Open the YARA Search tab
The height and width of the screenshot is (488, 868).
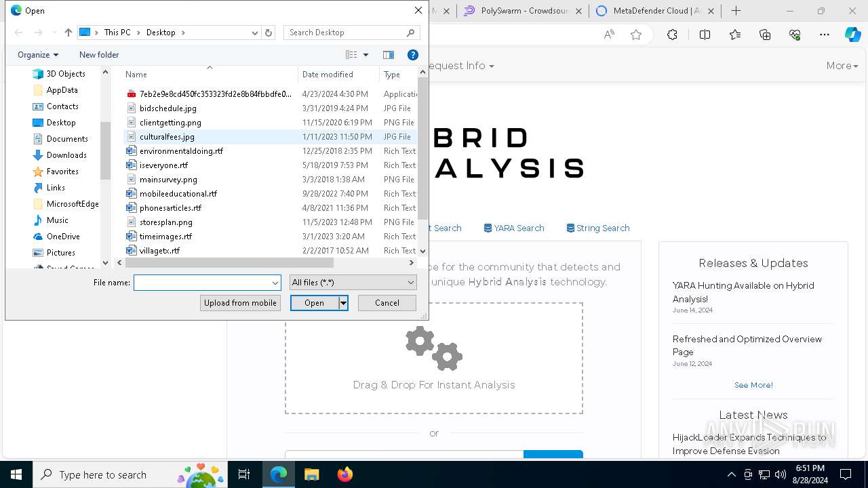pyautogui.click(x=514, y=228)
